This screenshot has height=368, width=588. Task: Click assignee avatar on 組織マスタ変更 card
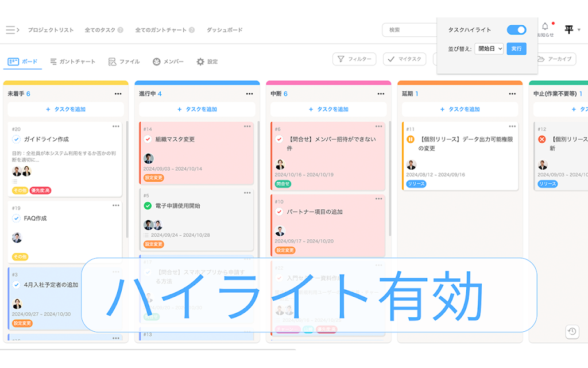(149, 159)
